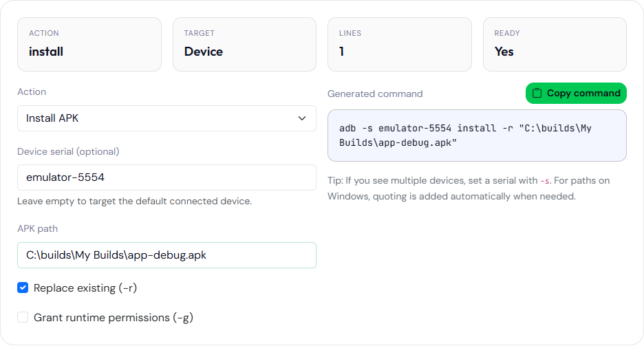Click the READY Yes status card
Screen dimensions: 644x346
(555, 44)
